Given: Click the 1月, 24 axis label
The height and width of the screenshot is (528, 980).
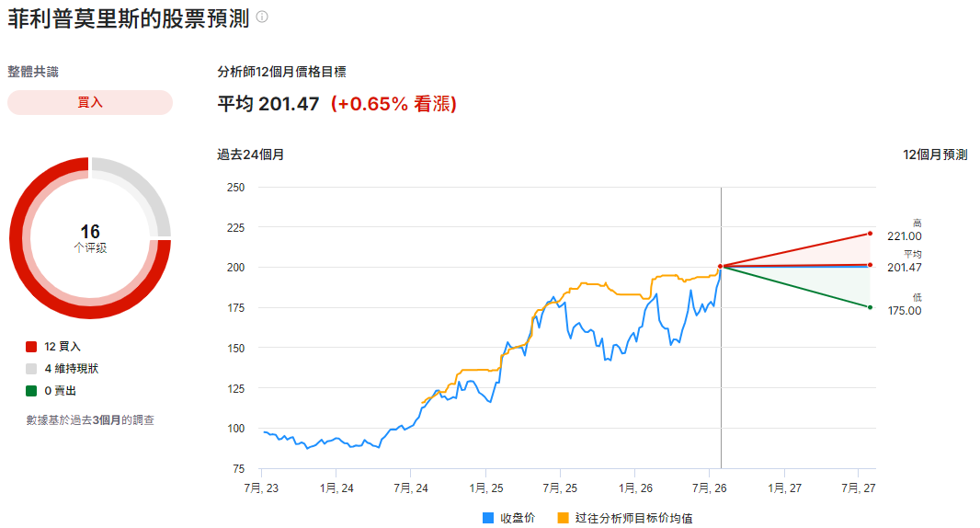Looking at the screenshot, I should coord(336,488).
